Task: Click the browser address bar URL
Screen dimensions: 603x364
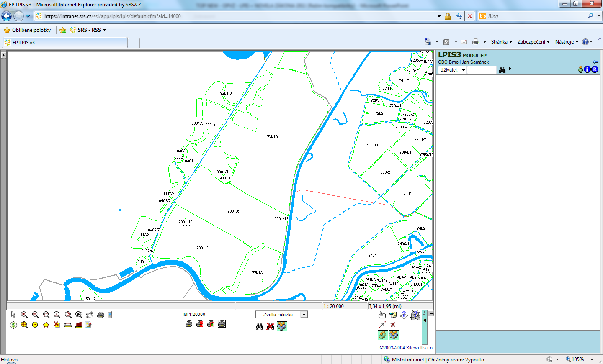Action: [113, 16]
